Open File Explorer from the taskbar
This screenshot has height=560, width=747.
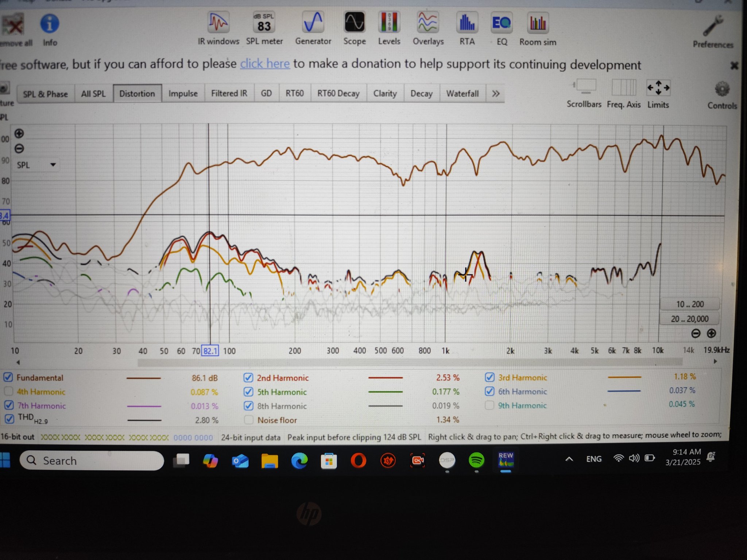[x=270, y=461]
